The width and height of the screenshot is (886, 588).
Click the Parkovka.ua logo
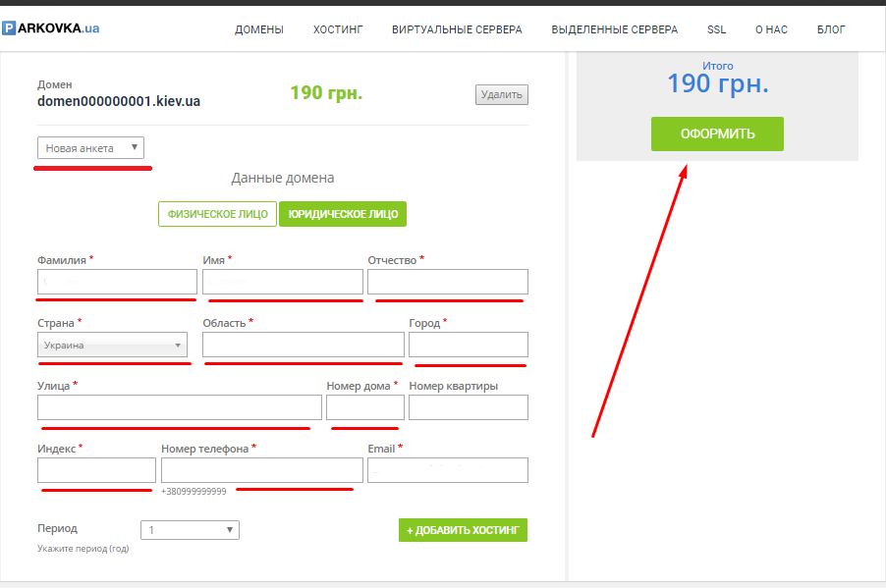(x=51, y=28)
